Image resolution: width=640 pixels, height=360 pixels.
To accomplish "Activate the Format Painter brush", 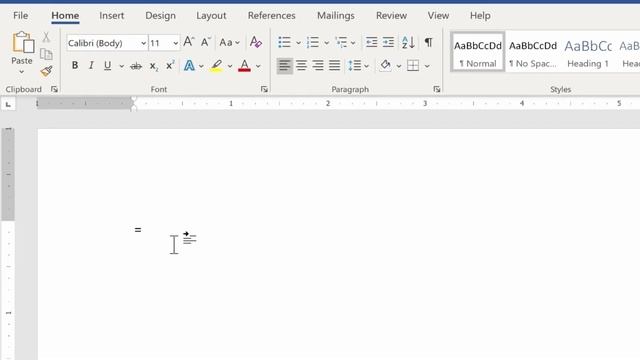I will (x=46, y=71).
